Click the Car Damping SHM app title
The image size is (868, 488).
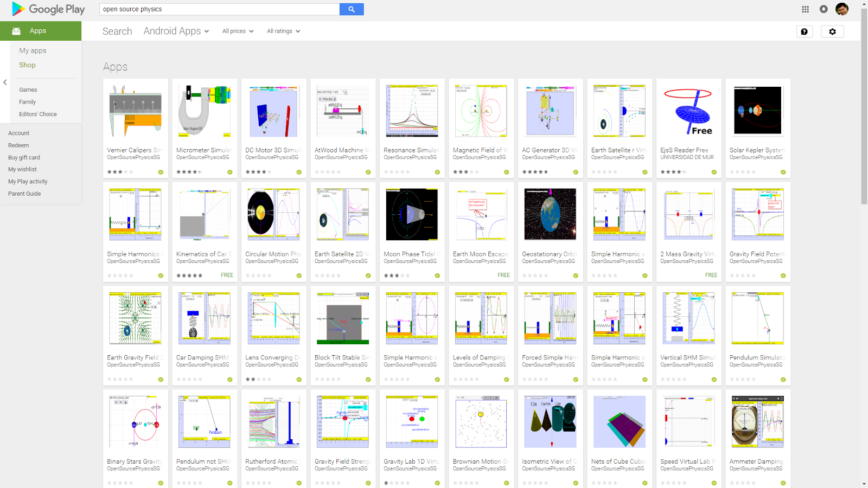pyautogui.click(x=203, y=358)
